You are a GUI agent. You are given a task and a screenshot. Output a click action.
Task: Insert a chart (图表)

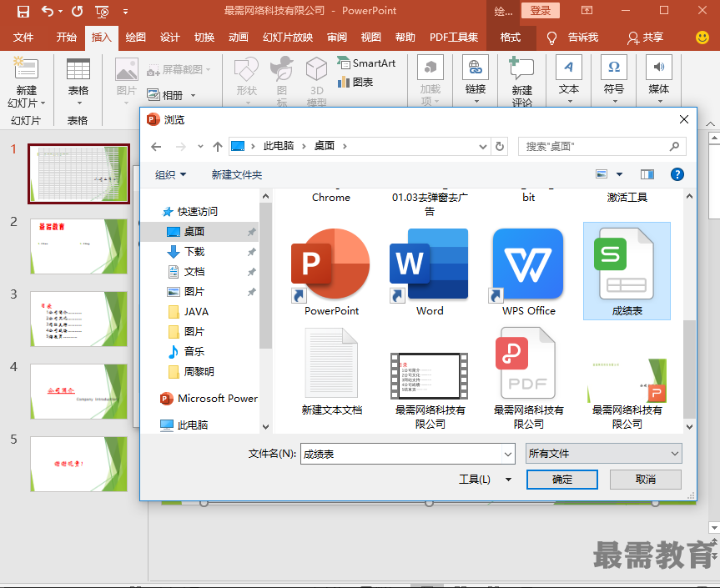coord(355,83)
